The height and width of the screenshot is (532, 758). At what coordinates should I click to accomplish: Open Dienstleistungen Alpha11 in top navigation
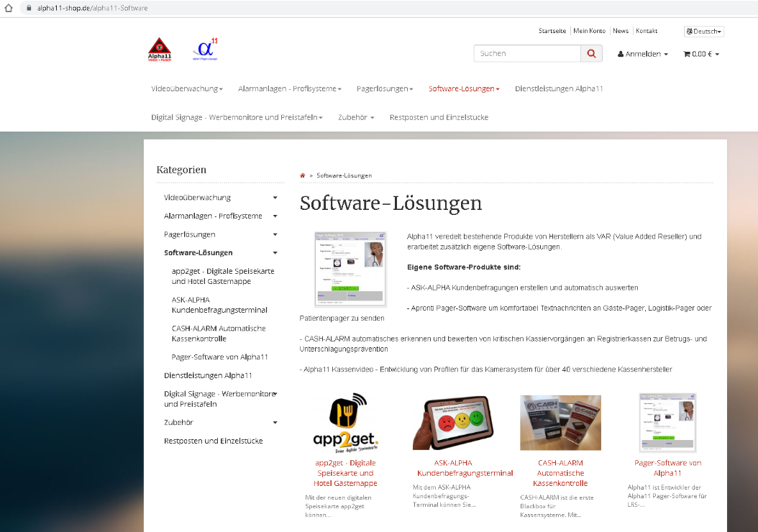[559, 89]
